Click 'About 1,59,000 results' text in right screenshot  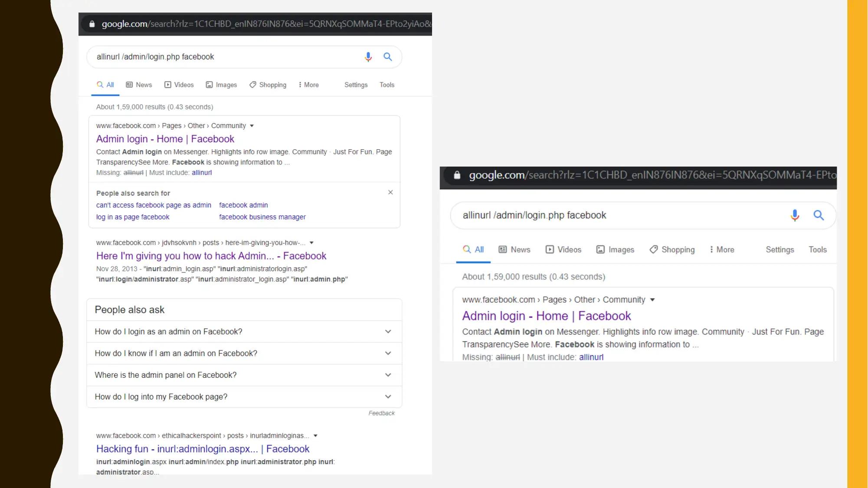[534, 277]
